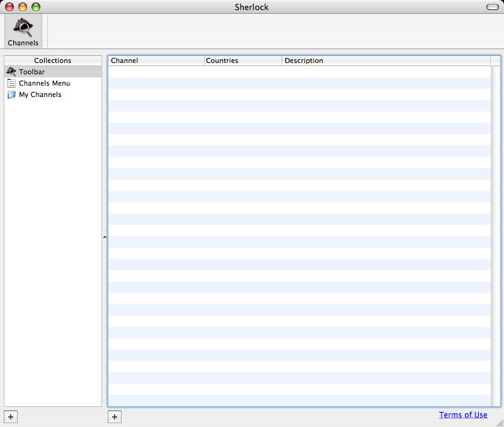This screenshot has height=427, width=504.
Task: Click the Channels Menu list icon
Action: [x=11, y=83]
